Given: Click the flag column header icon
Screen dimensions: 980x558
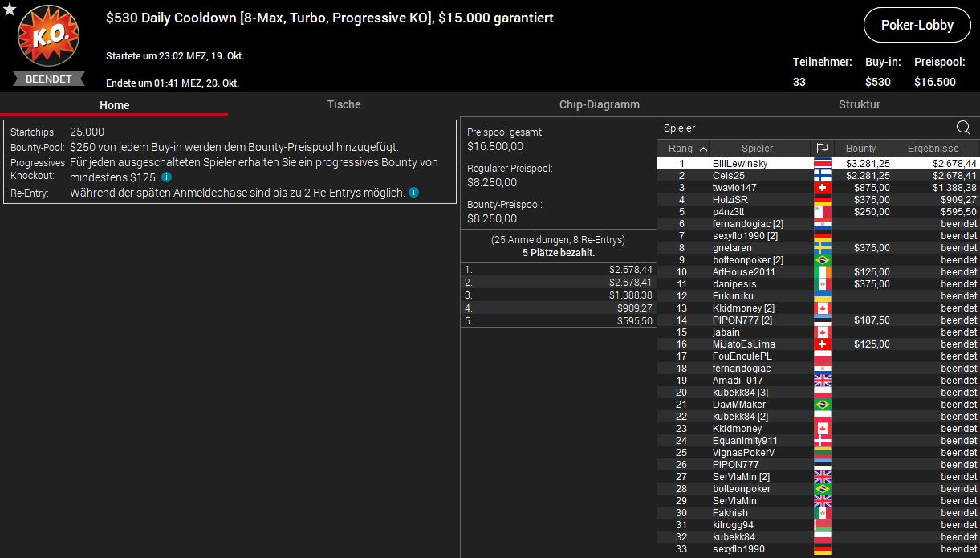Looking at the screenshot, I should (x=822, y=149).
